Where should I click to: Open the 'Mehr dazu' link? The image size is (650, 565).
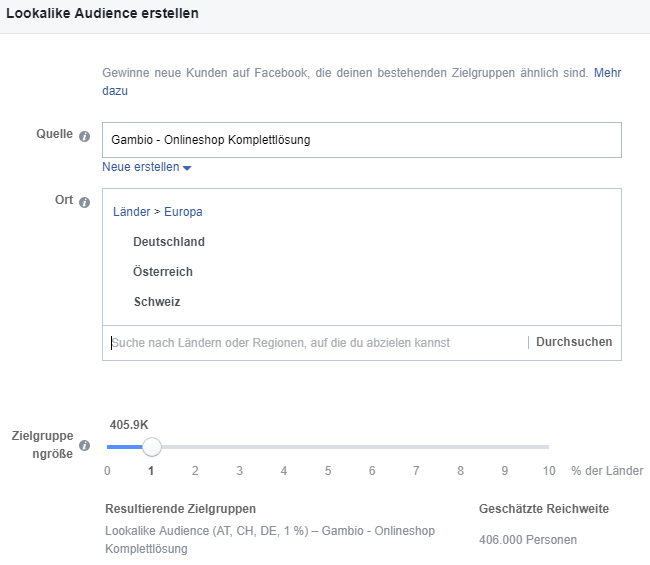607,73
